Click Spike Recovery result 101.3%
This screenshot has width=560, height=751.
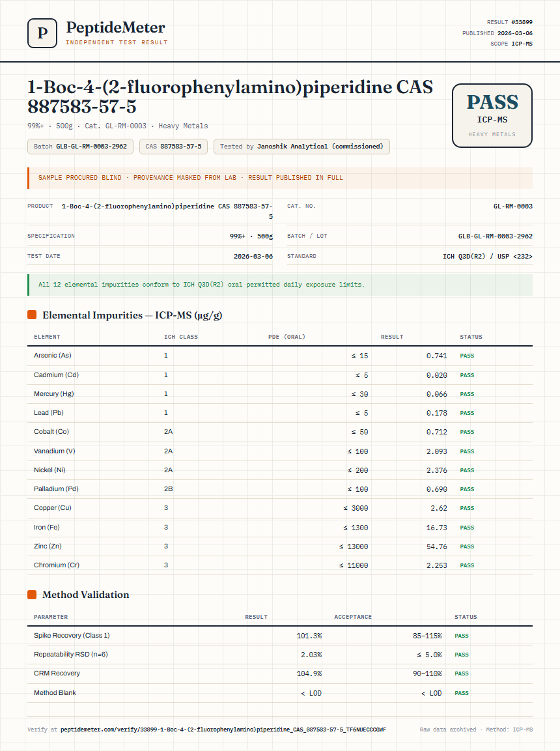(309, 636)
